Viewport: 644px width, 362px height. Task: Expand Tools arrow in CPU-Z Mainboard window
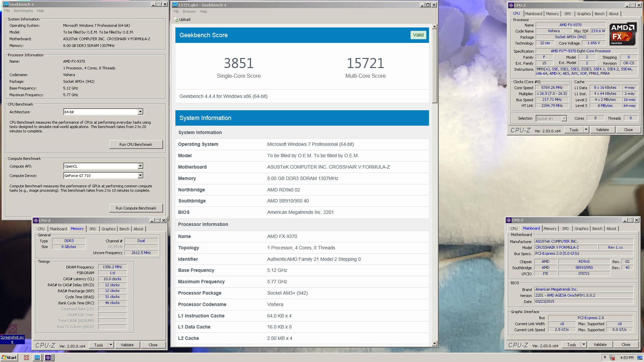584,345
